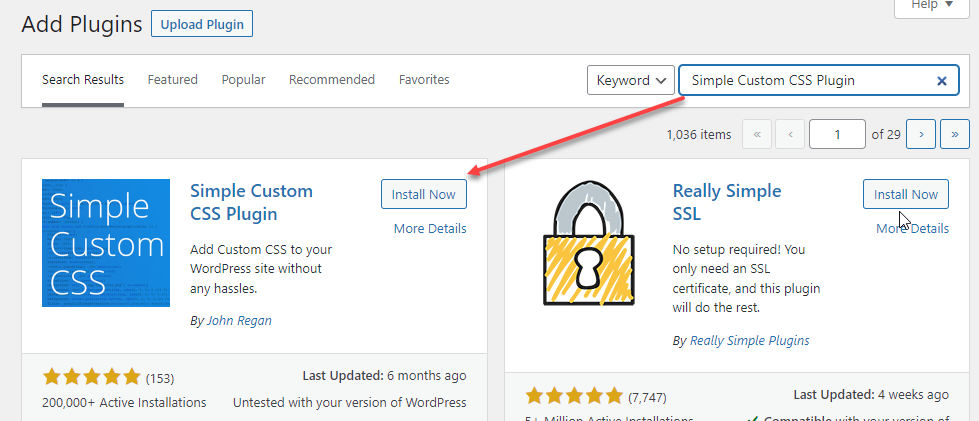Expand the Help dropdown panel

pos(932,5)
